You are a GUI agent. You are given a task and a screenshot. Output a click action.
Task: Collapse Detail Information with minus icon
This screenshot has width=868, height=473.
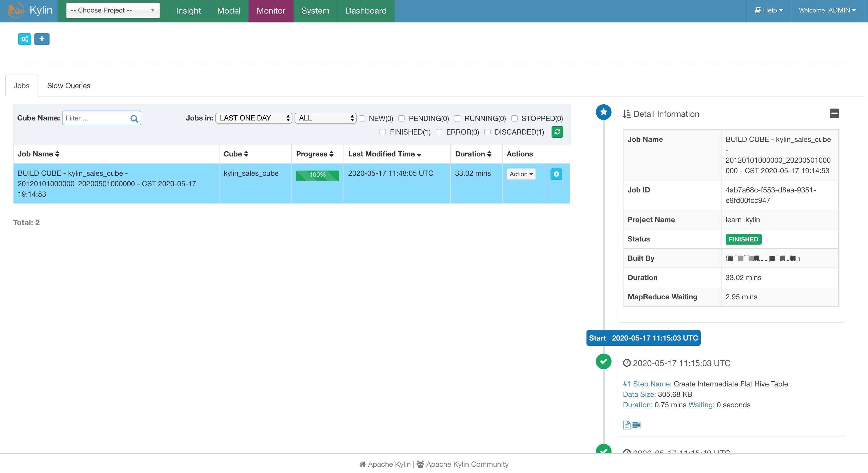click(834, 114)
